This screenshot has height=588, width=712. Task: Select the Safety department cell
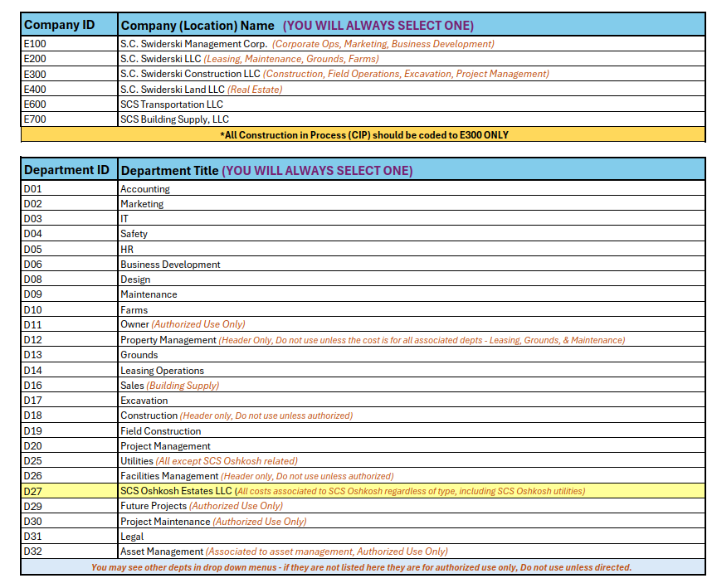coord(412,234)
